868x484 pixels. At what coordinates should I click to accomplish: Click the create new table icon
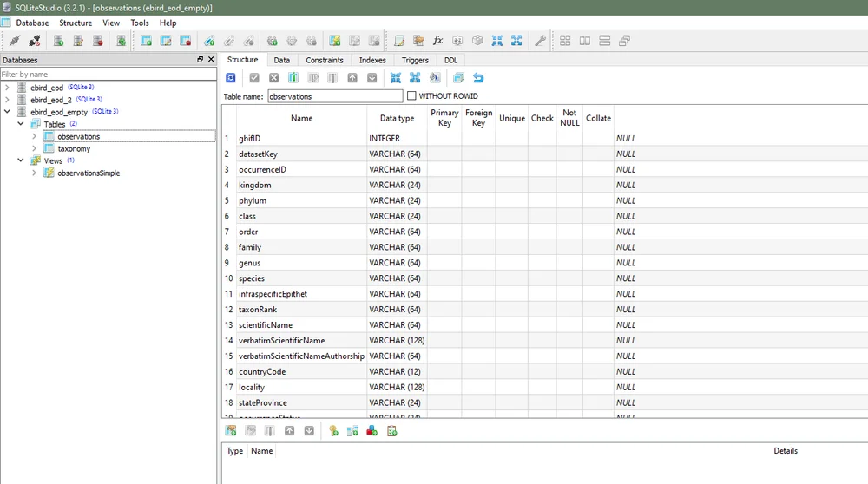tap(146, 41)
